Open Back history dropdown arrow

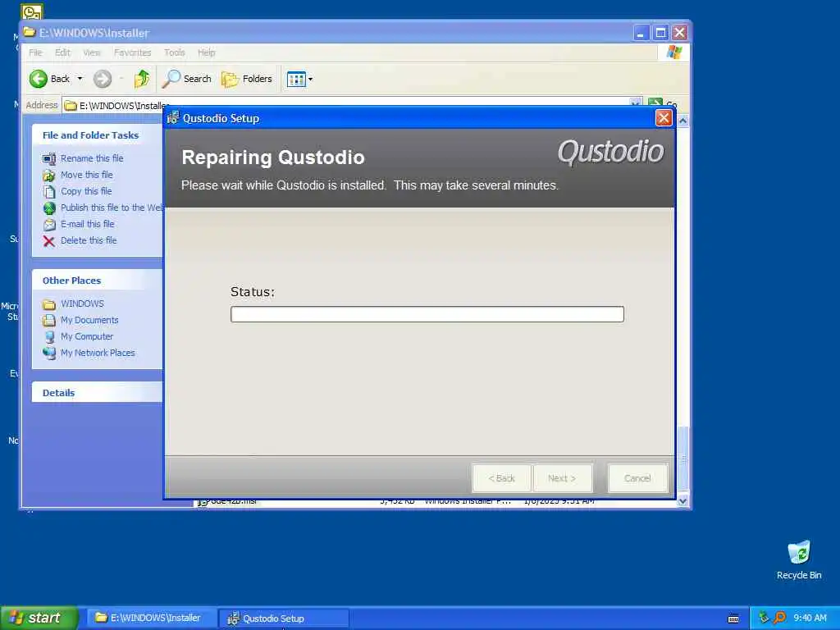coord(80,79)
